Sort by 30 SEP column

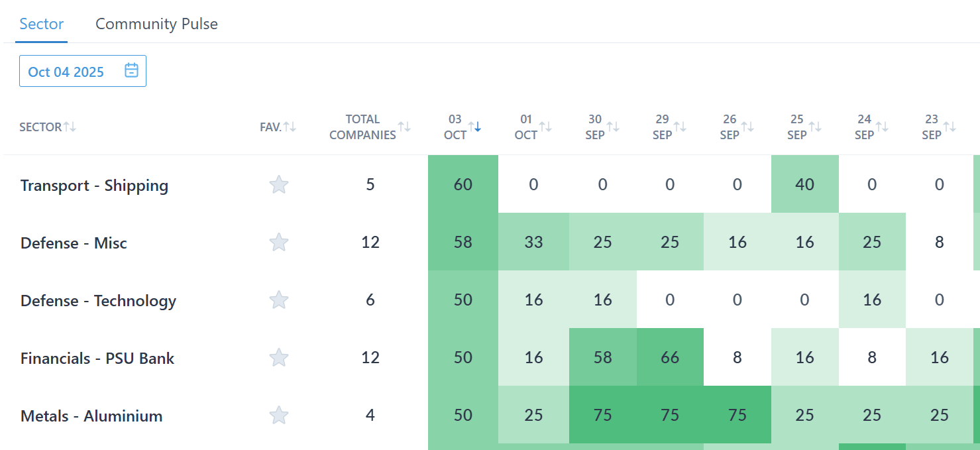tap(613, 127)
